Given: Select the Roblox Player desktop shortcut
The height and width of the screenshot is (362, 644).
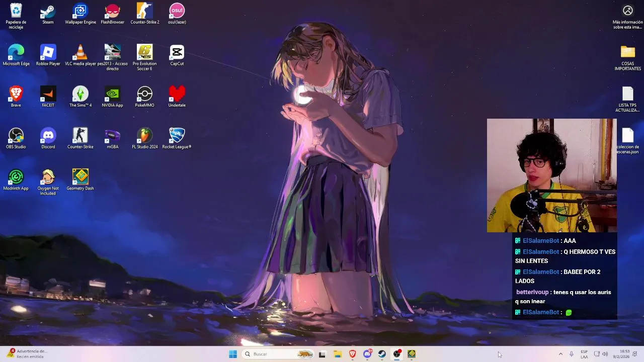Looking at the screenshot, I should [x=48, y=55].
